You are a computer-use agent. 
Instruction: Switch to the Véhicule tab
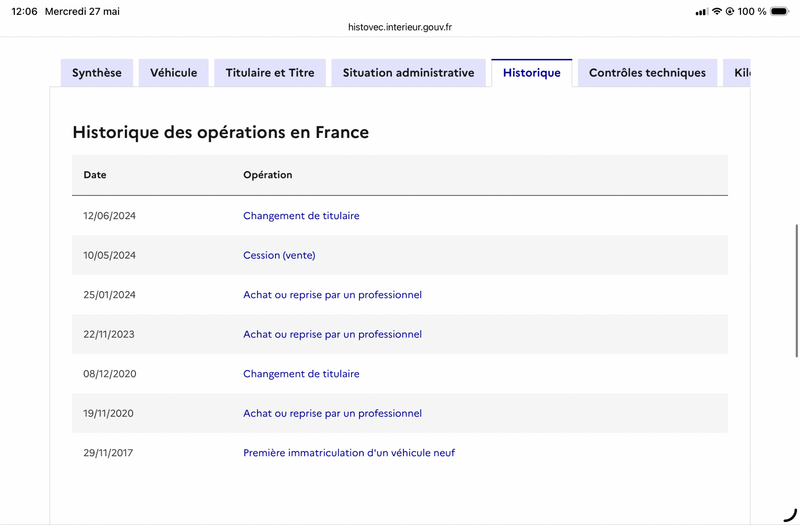(173, 73)
